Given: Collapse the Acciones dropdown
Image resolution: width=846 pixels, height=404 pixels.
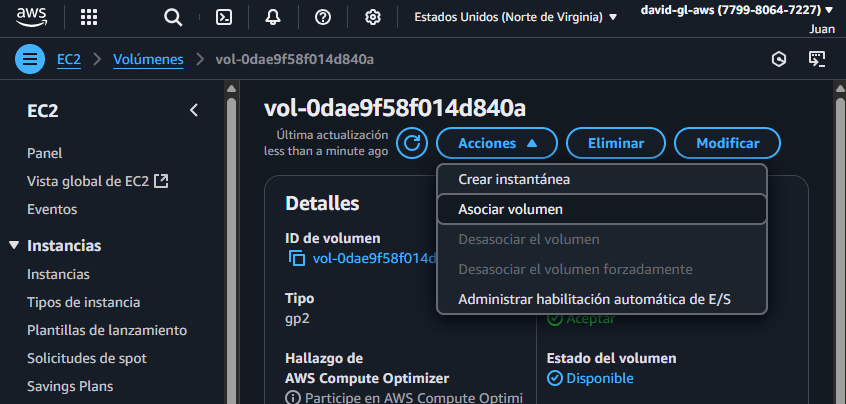Looking at the screenshot, I should pyautogui.click(x=497, y=143).
